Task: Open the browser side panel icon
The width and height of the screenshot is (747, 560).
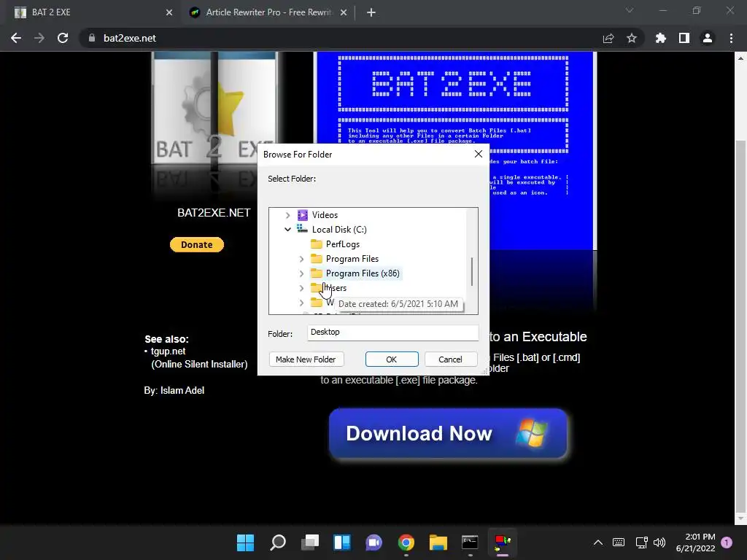Action: [684, 38]
